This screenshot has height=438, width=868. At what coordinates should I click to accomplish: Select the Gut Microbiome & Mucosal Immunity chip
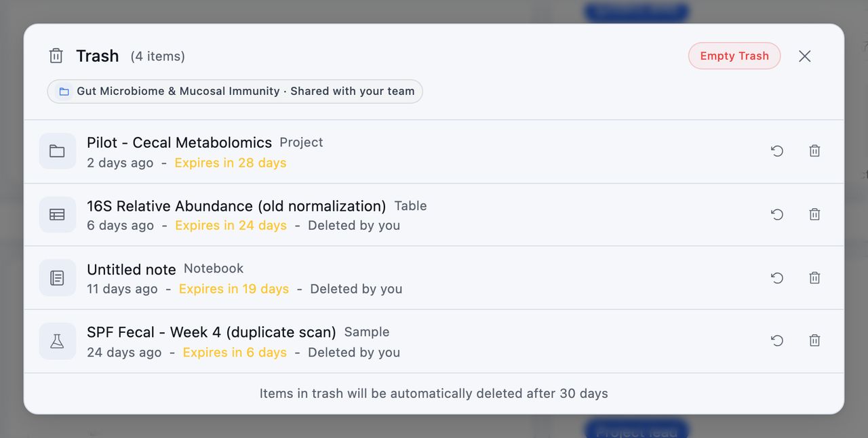(x=235, y=92)
